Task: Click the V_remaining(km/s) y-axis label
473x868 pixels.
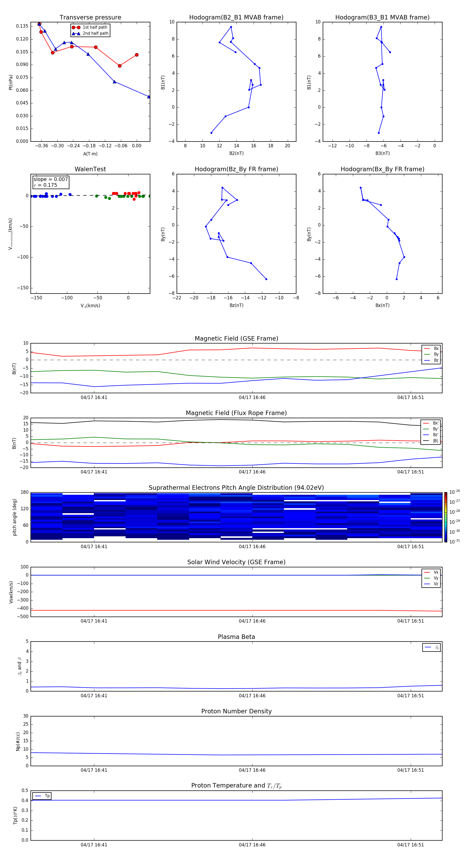Action: 11,234
